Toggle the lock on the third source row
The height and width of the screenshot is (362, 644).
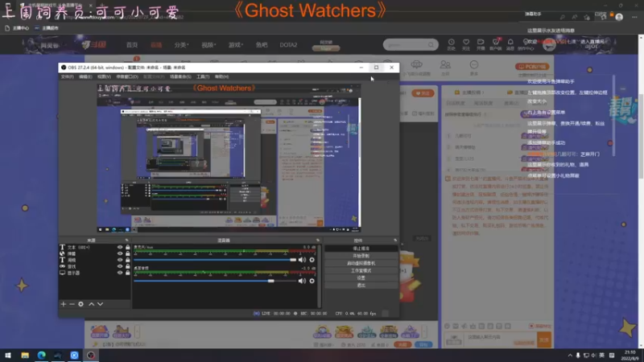click(128, 260)
